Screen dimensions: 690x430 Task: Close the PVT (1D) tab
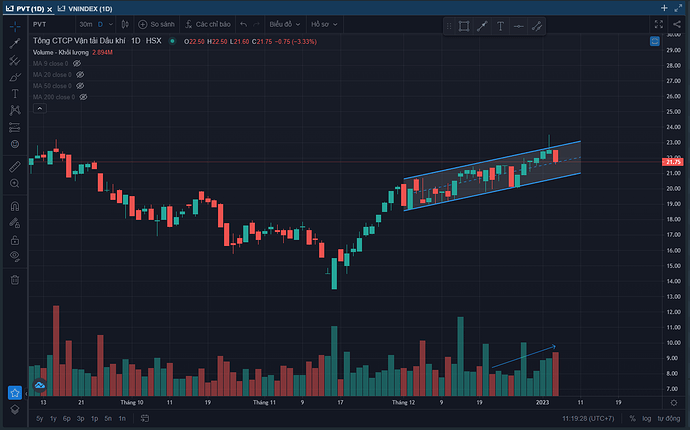50,7
